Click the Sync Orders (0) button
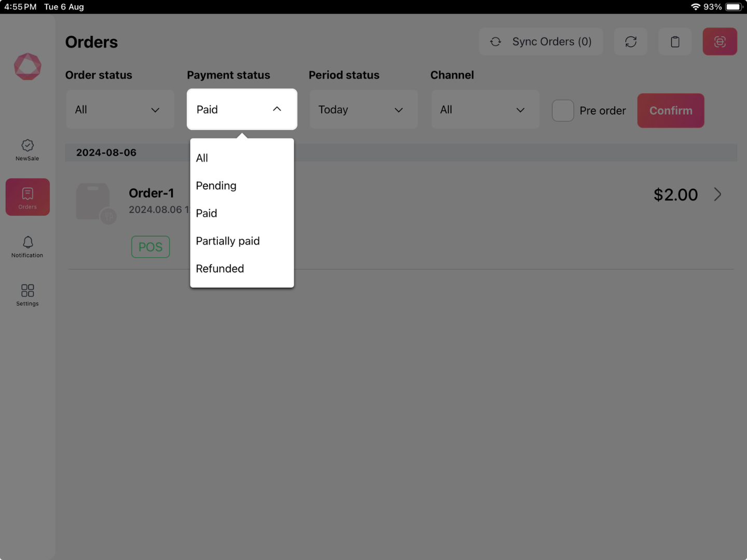 541,42
